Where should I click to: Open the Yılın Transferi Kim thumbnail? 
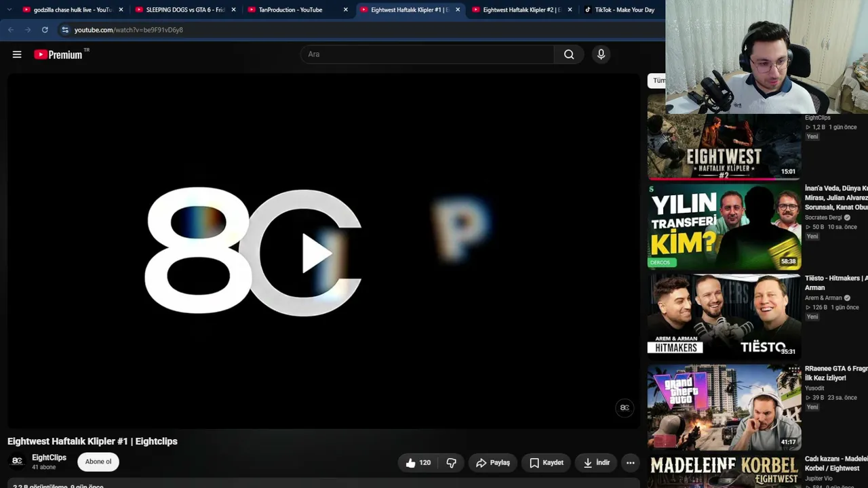click(724, 227)
